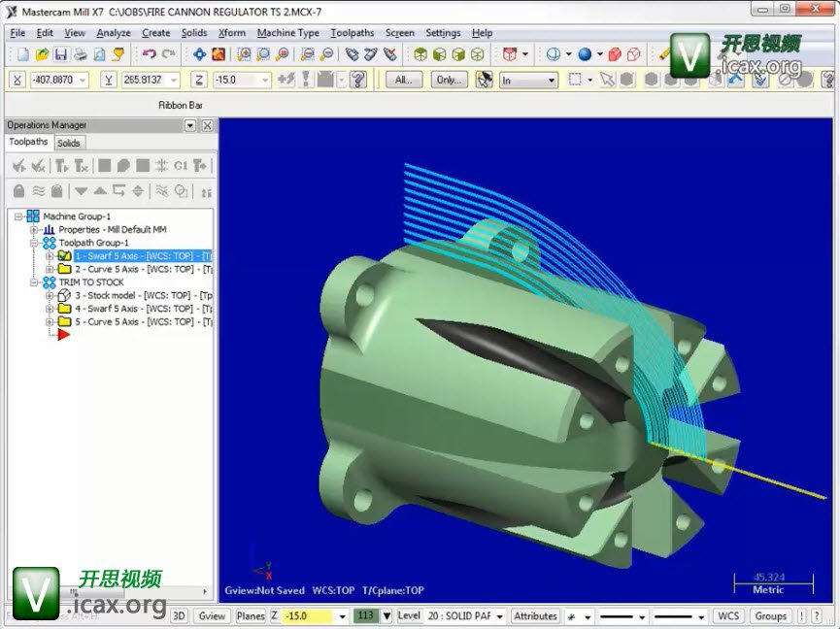Open the Operations Manager panel options dropdown

[x=190, y=125]
